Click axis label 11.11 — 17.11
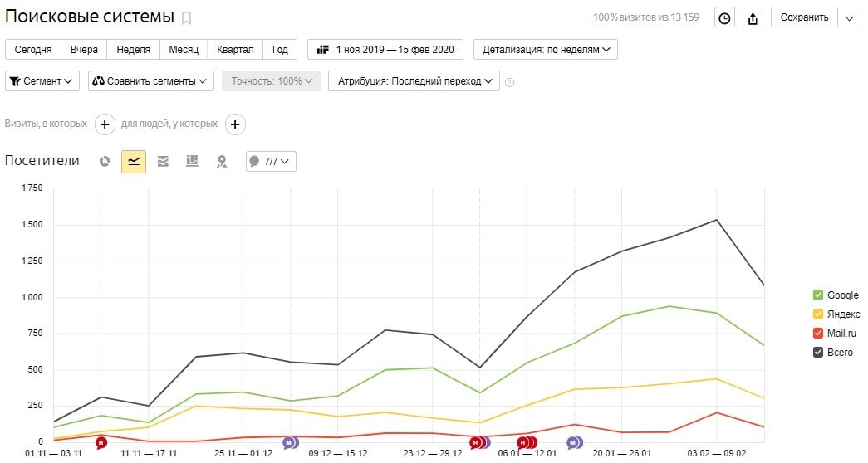The width and height of the screenshot is (868, 463). pos(149,454)
